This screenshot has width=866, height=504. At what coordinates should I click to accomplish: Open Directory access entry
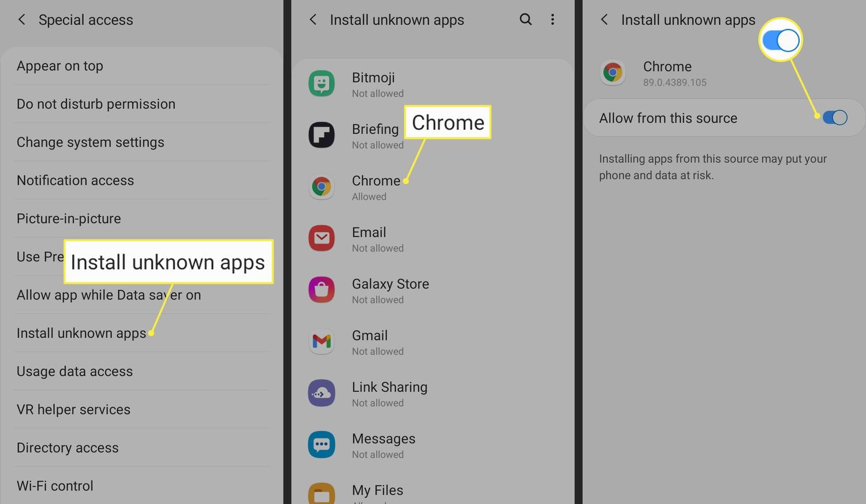(142, 447)
